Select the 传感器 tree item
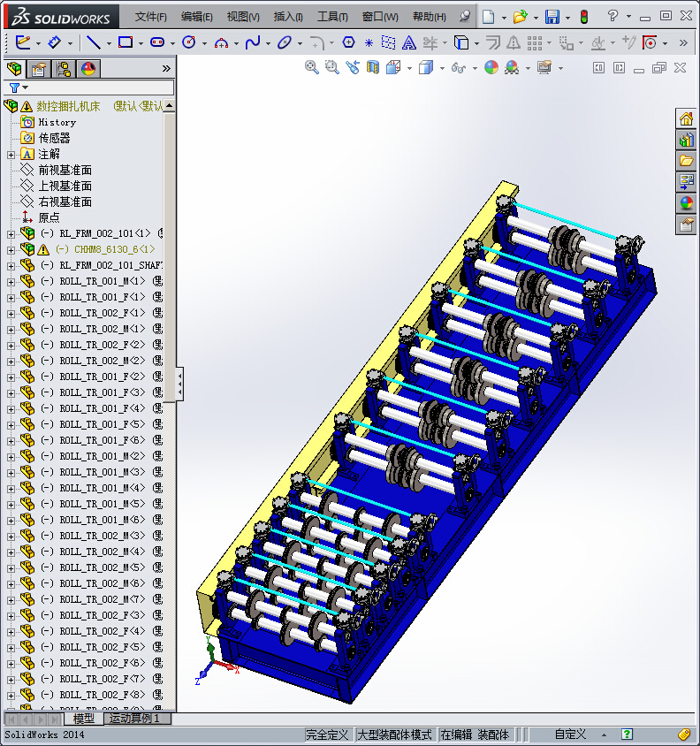The height and width of the screenshot is (746, 700). point(54,139)
